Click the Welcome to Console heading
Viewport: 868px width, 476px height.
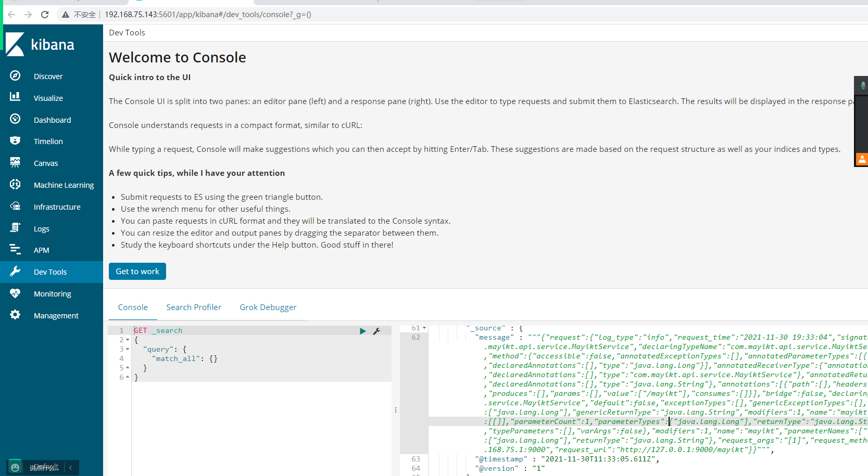[x=178, y=57]
